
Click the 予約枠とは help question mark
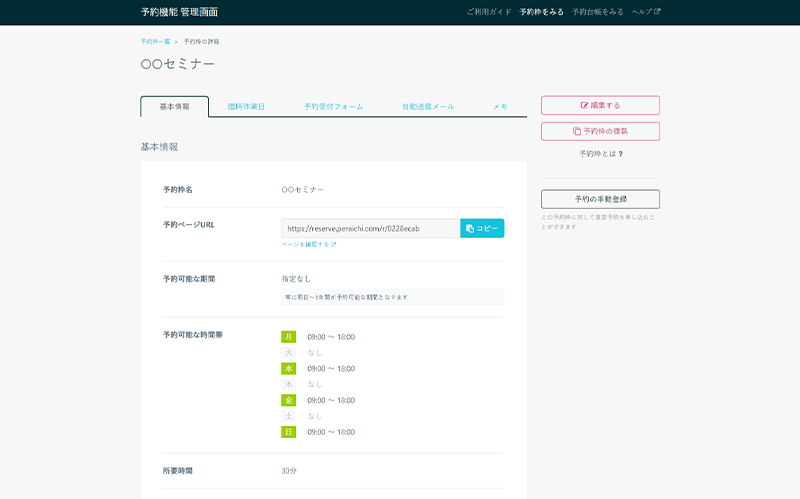click(x=621, y=154)
